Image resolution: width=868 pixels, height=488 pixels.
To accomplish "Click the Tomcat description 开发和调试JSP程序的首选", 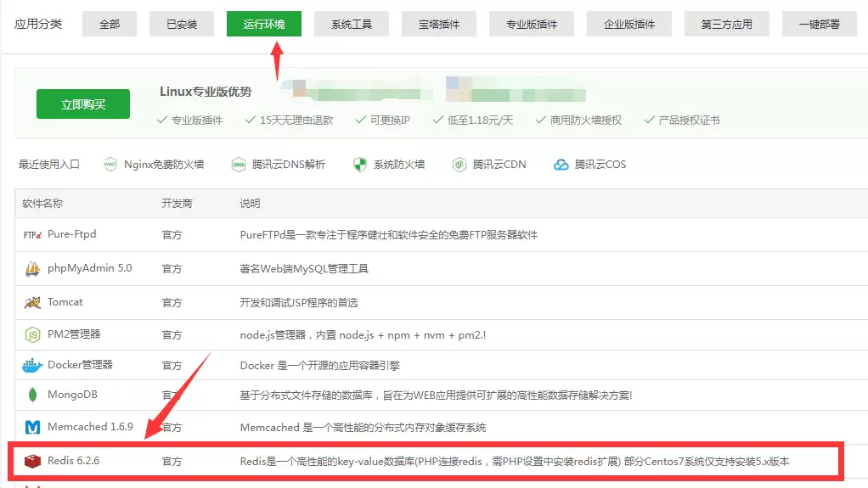I will tap(299, 303).
